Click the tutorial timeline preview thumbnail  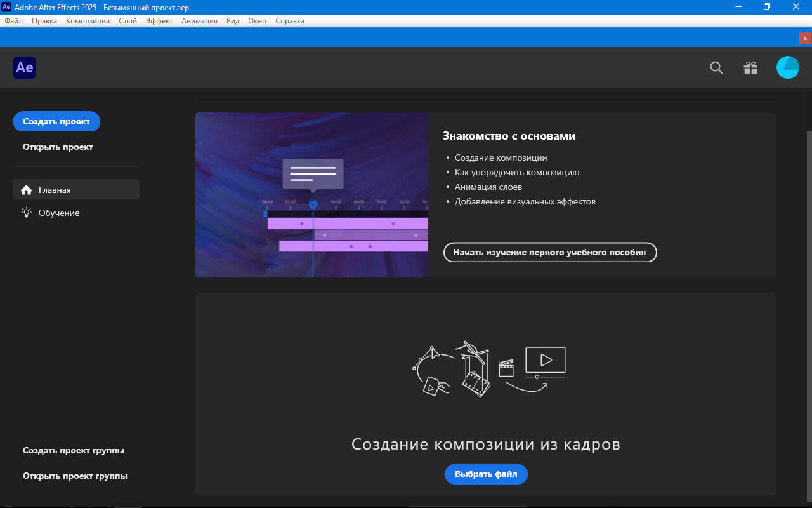pyautogui.click(x=311, y=195)
